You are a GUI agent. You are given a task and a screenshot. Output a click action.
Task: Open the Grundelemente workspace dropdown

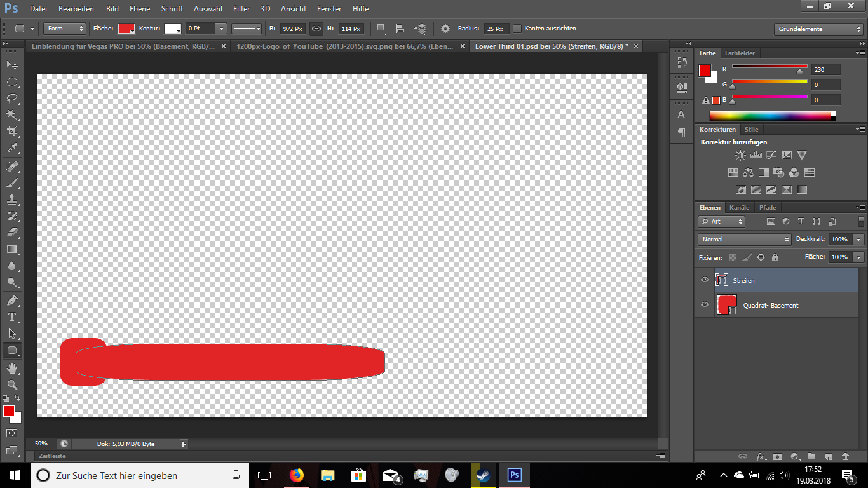[819, 29]
